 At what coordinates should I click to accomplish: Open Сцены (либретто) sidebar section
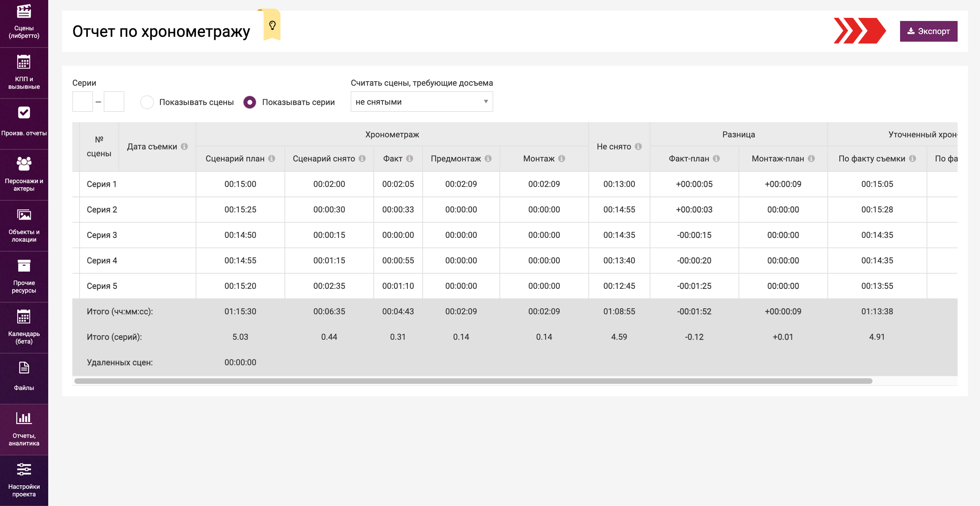[x=24, y=22]
